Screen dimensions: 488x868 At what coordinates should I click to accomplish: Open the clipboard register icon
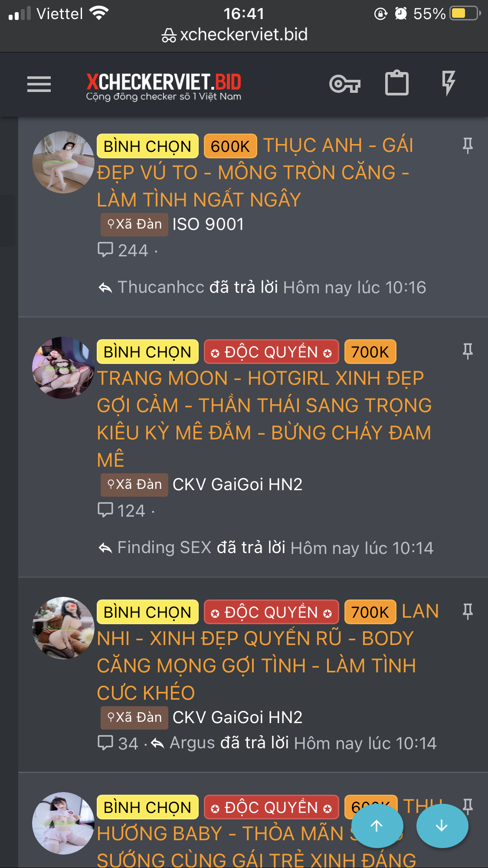[x=397, y=82]
